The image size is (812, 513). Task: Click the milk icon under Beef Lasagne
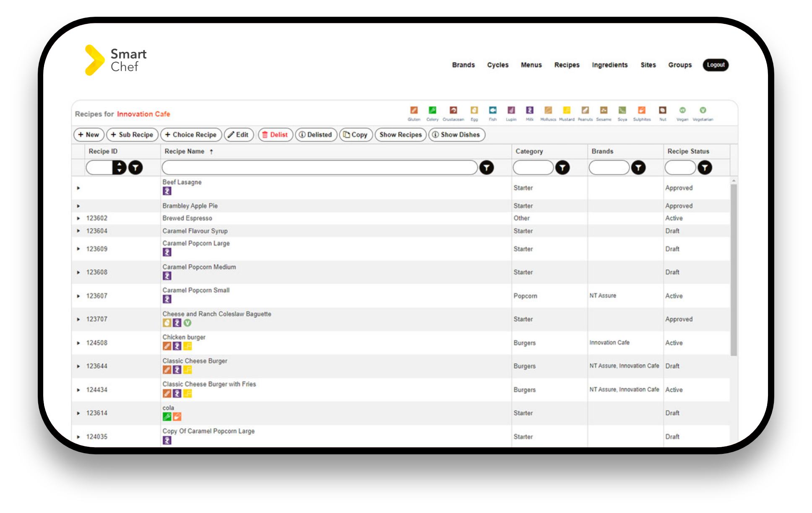click(167, 191)
